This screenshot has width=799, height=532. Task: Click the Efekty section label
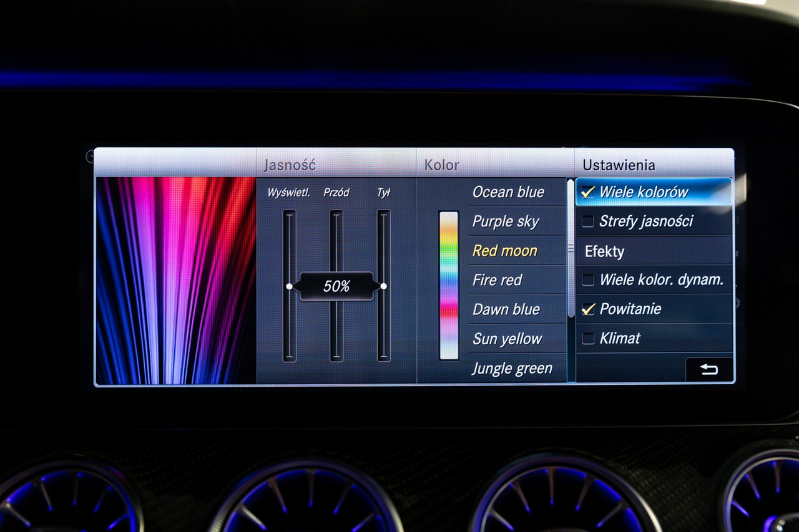pos(604,251)
